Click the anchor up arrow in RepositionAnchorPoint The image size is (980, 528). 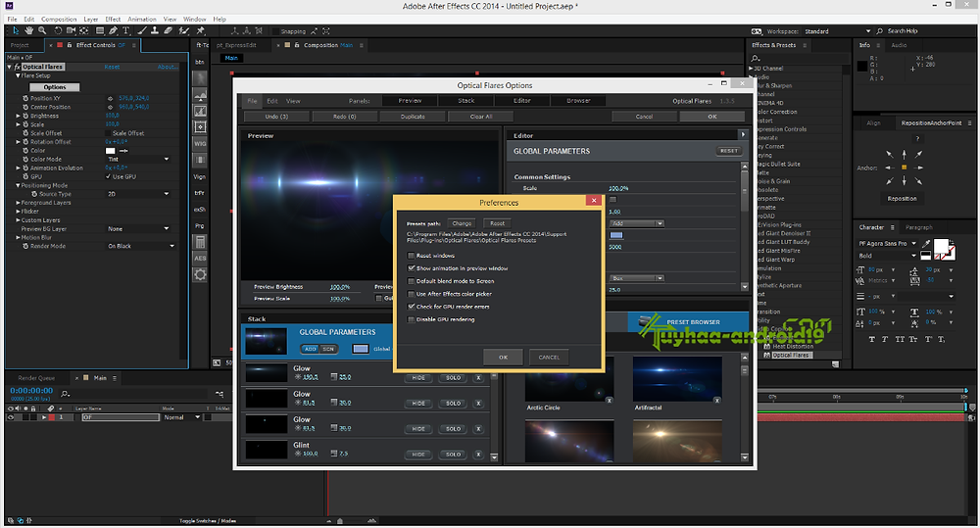(x=904, y=154)
